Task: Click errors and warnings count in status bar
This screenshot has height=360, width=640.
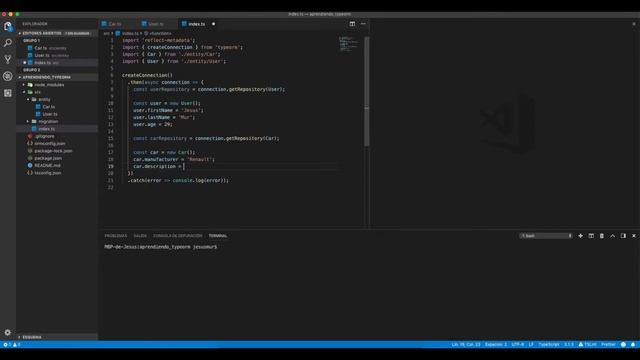Action: [x=11, y=344]
